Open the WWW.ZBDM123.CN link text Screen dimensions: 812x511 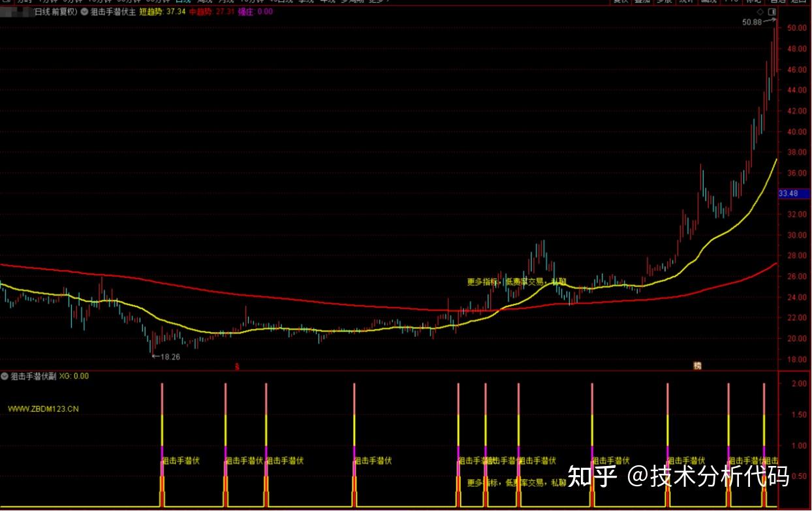(43, 409)
